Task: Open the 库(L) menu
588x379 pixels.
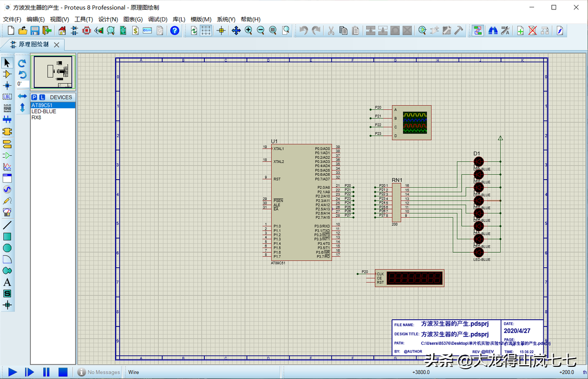Action: click(x=179, y=19)
